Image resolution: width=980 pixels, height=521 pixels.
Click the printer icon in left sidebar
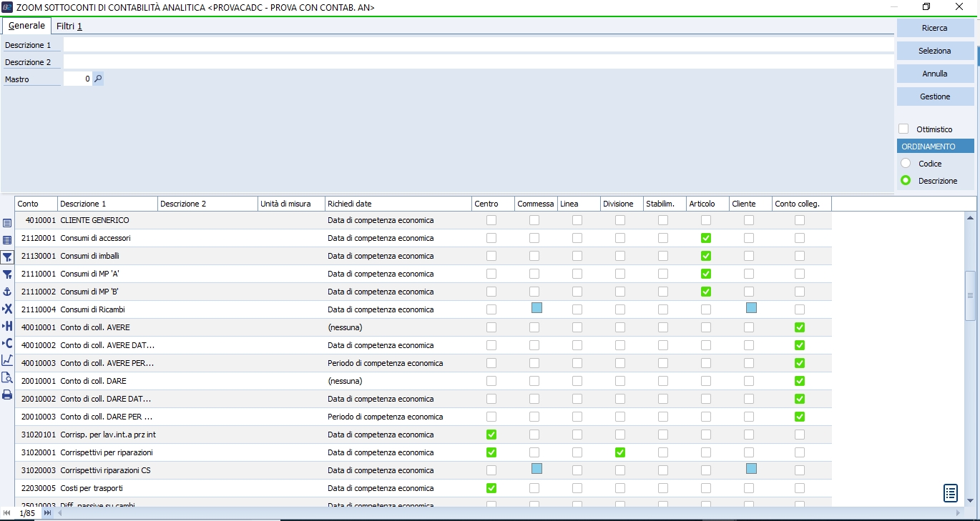point(7,395)
